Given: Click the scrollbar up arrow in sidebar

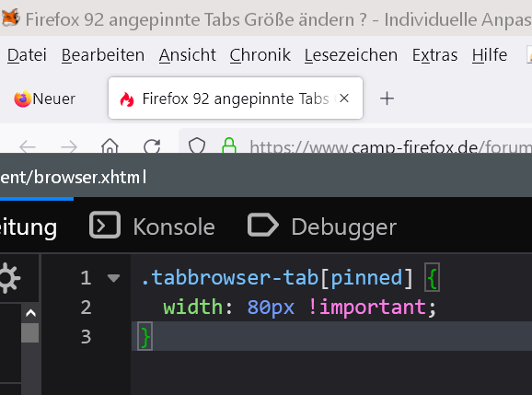Looking at the screenshot, I should pyautogui.click(x=30, y=313).
